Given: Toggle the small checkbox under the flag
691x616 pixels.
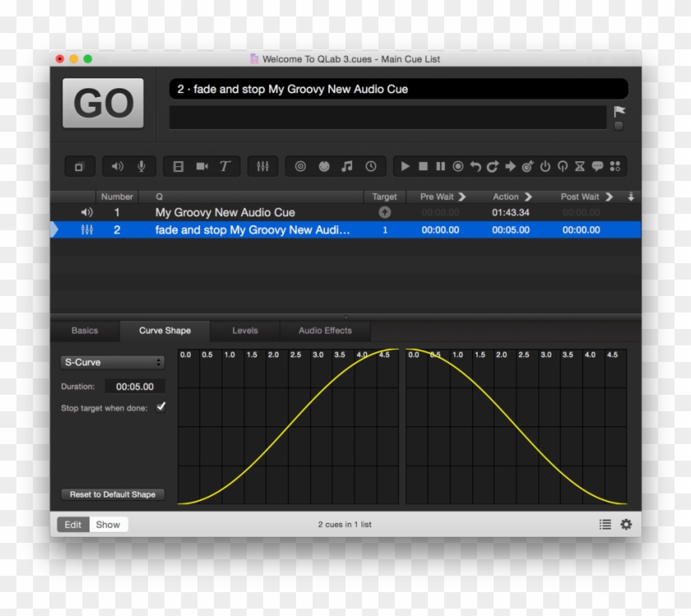Looking at the screenshot, I should tap(619, 126).
